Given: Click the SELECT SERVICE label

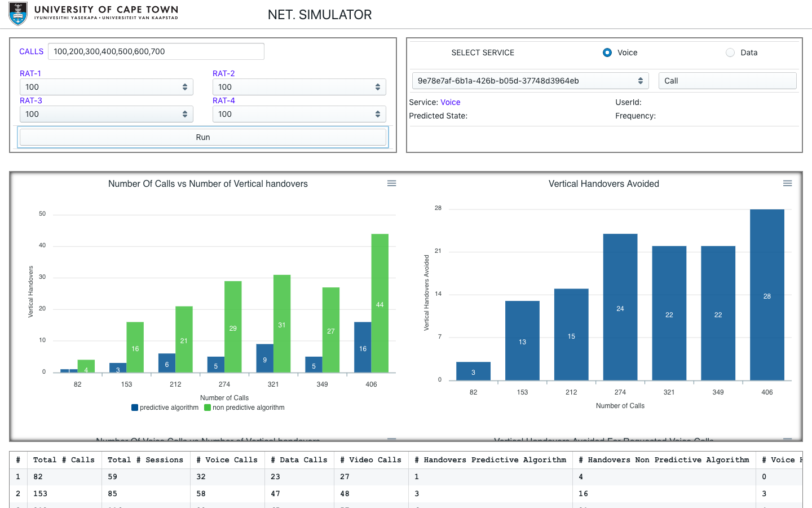Looking at the screenshot, I should coord(483,52).
